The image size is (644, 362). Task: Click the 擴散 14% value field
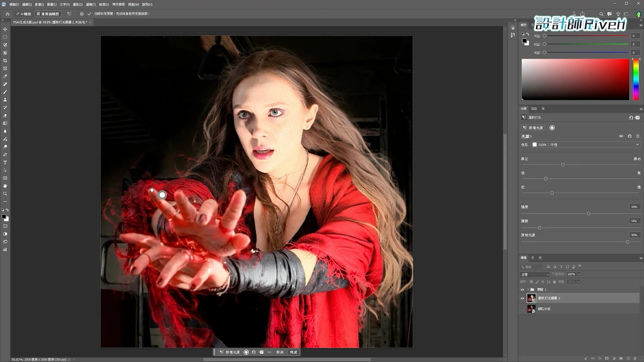[634, 221]
